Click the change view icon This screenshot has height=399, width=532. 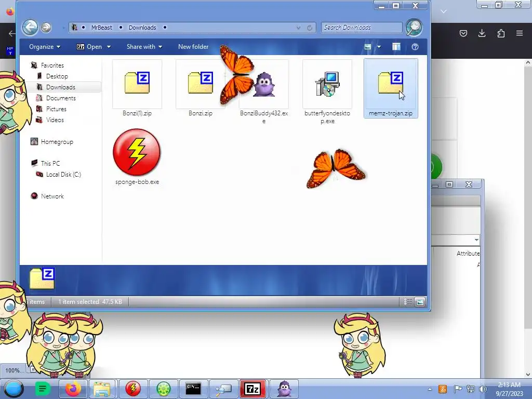368,47
